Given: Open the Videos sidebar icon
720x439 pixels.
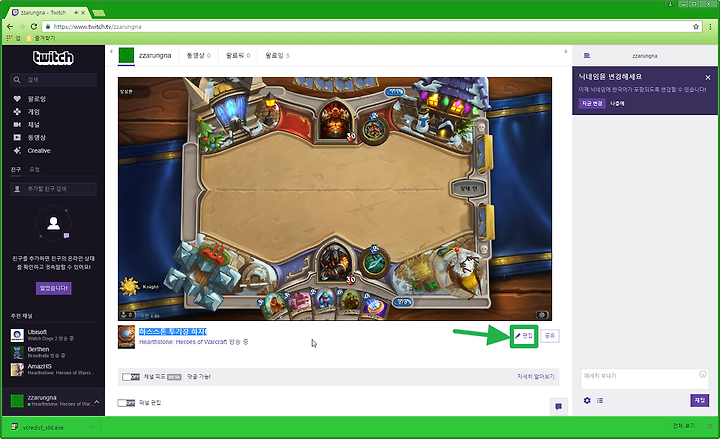Looking at the screenshot, I should click(17, 137).
